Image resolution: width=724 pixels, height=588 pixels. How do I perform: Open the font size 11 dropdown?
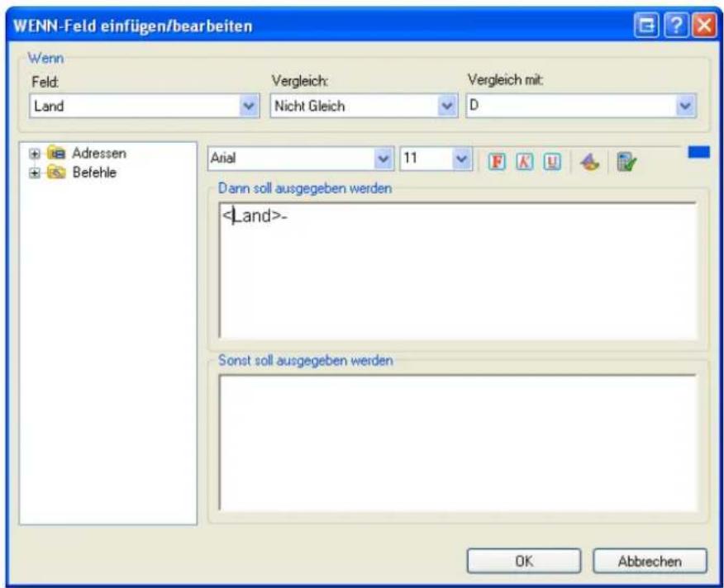click(461, 159)
